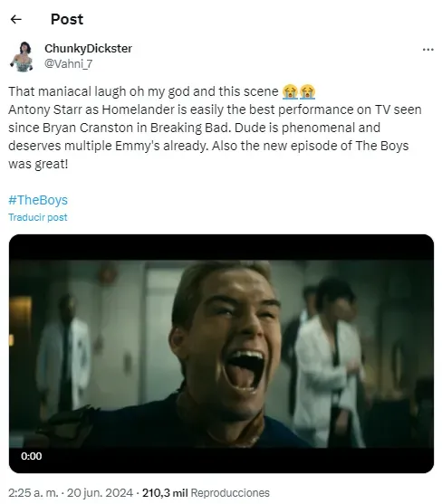Image resolution: width=442 pixels, height=504 pixels.
Task: Click the word Reproducciones label
Action: pyautogui.click(x=230, y=493)
